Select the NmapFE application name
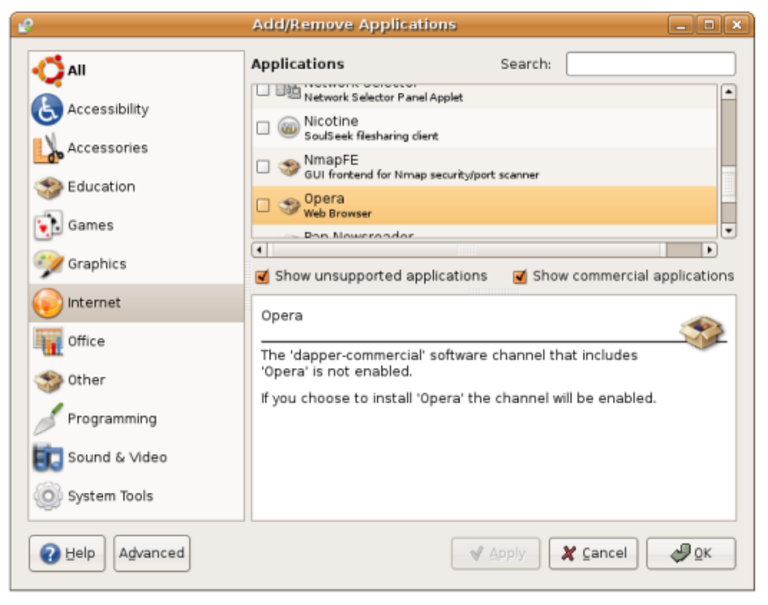 [331, 160]
